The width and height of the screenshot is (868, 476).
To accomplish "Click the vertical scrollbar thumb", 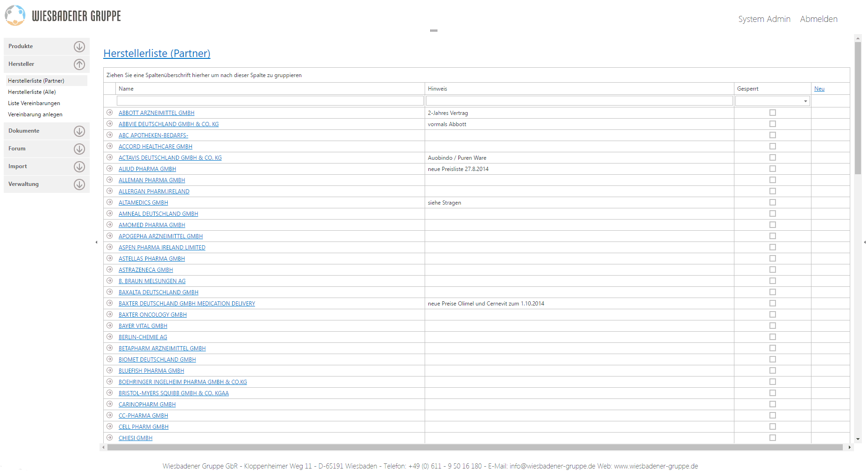I will pos(858,108).
